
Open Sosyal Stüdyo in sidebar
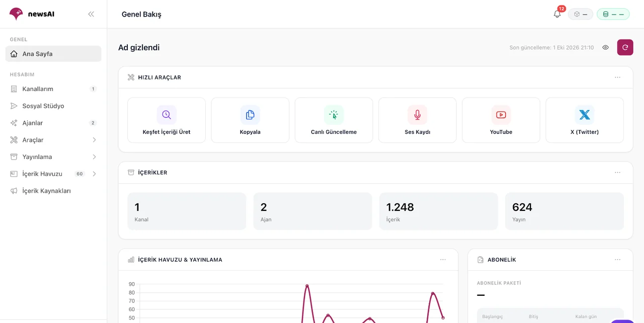tap(53, 106)
